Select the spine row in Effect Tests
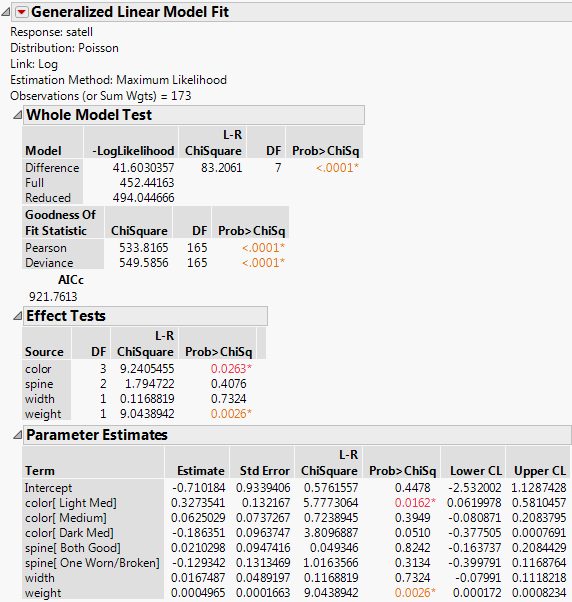 [39, 384]
